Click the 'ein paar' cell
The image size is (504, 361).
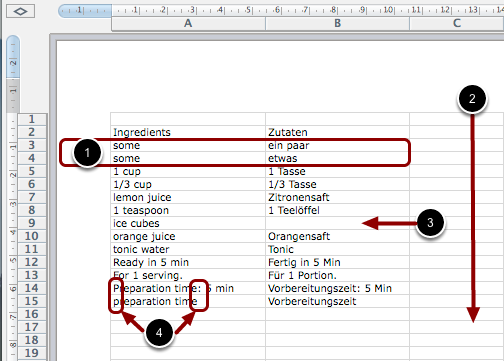[x=337, y=145]
